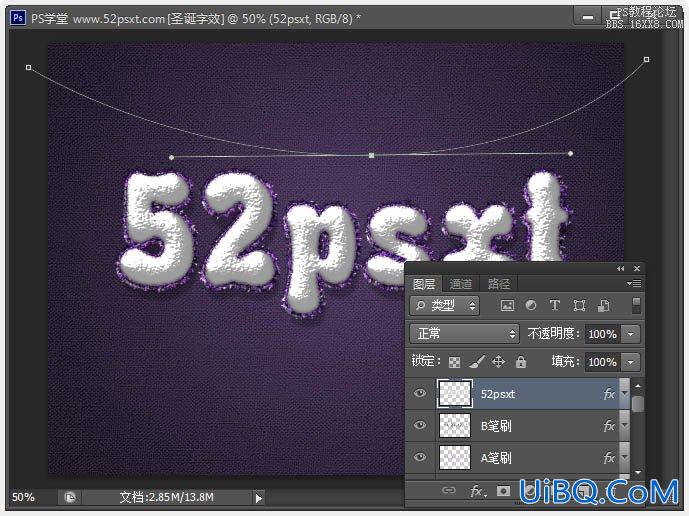689x516 pixels.
Task: Select the B笔刷 layer thumbnail
Action: click(455, 425)
